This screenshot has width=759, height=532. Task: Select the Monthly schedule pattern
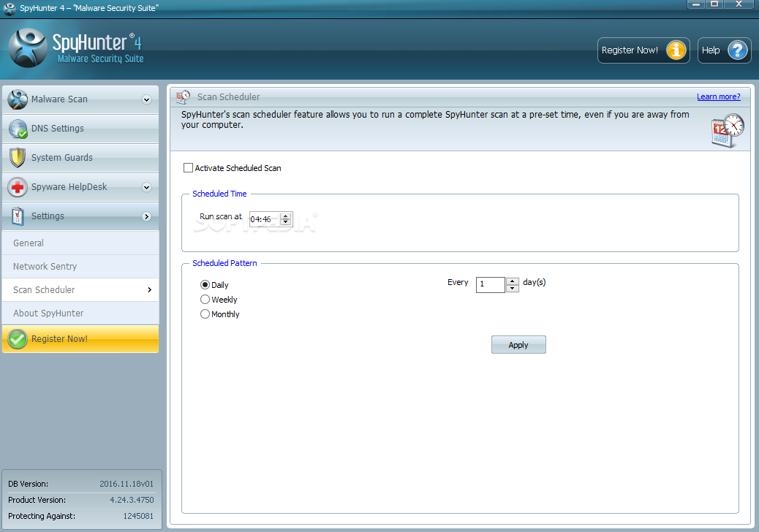(x=205, y=314)
